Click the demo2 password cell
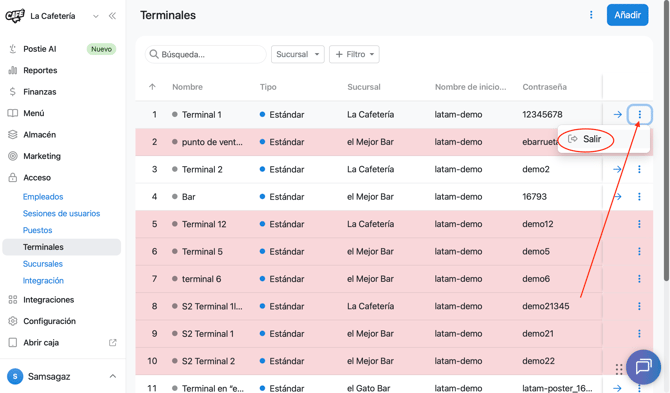 pyautogui.click(x=536, y=169)
